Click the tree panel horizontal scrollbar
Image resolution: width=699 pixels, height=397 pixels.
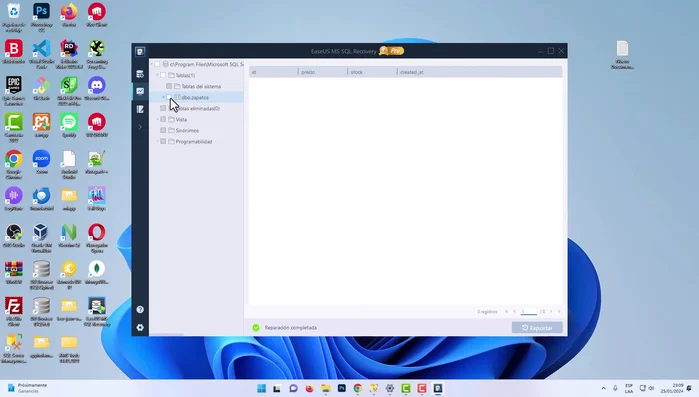click(166, 334)
